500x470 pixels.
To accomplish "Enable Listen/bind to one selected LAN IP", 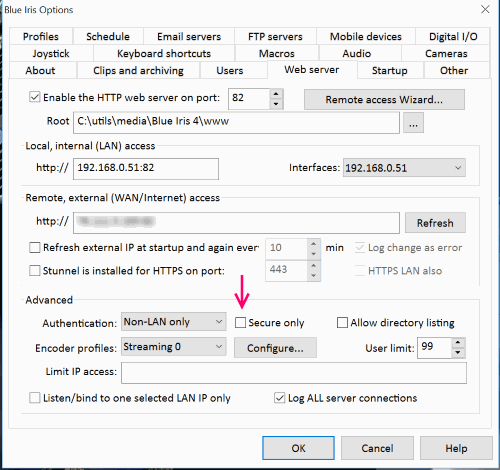I will click(x=35, y=398).
